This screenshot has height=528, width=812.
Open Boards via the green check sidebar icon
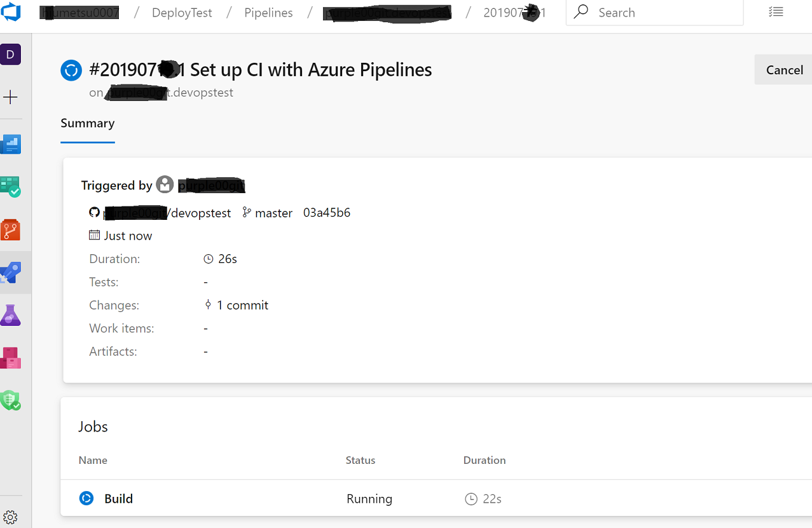[x=11, y=187]
